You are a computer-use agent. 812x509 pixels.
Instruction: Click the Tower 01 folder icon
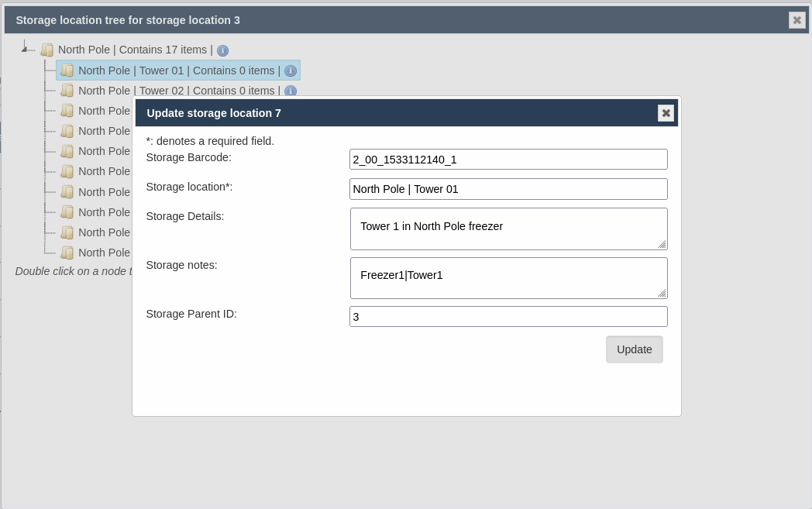67,71
